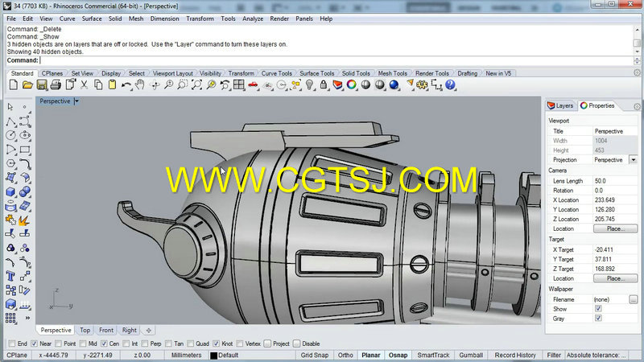Screen dimensions: 644x362
Task: Select the Polyline tool in sidebar
Action: click(10, 121)
